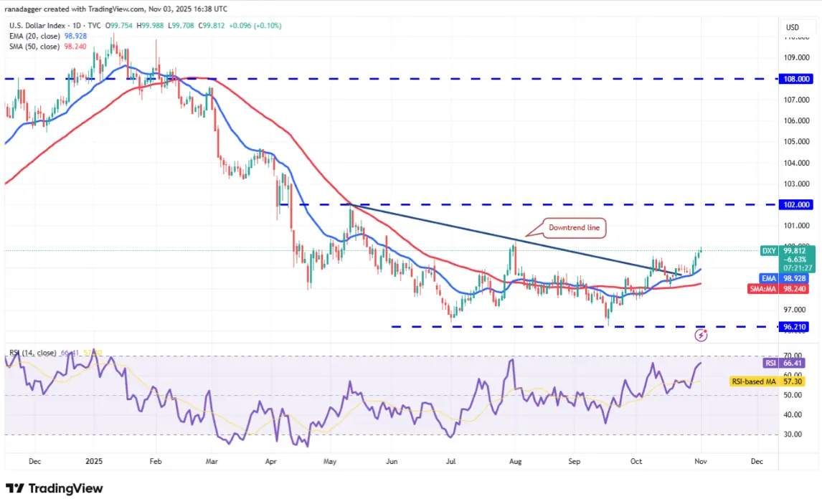Click the 96.210 support level tag
The width and height of the screenshot is (822, 504).
point(794,327)
